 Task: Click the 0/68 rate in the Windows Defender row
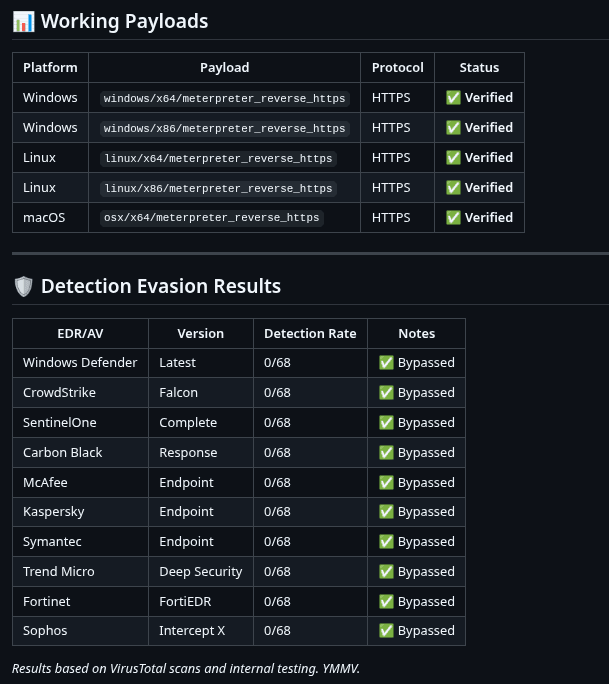(x=277, y=363)
